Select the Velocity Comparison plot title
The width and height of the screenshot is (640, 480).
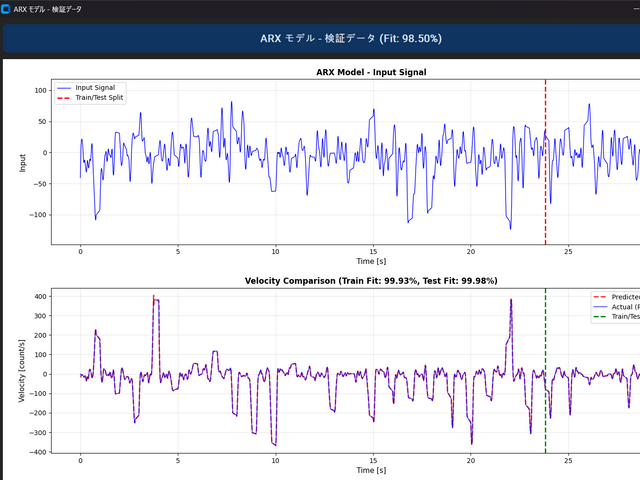(x=371, y=281)
